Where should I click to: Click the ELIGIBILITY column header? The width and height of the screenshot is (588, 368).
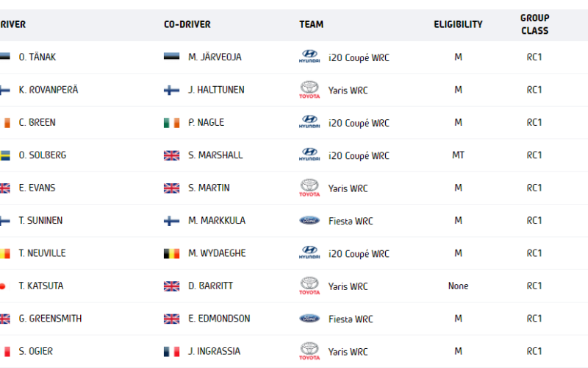point(458,24)
